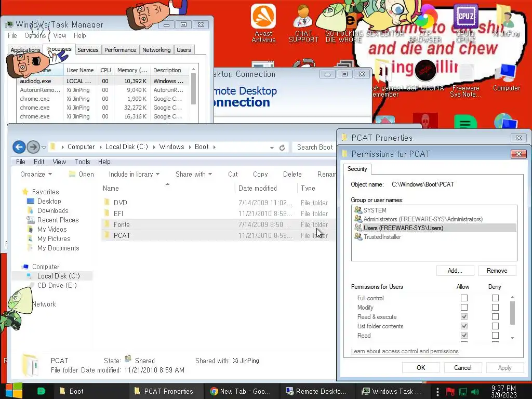Open the Chat Support desktop icon
Image resolution: width=532 pixels, height=399 pixels.
[303, 23]
